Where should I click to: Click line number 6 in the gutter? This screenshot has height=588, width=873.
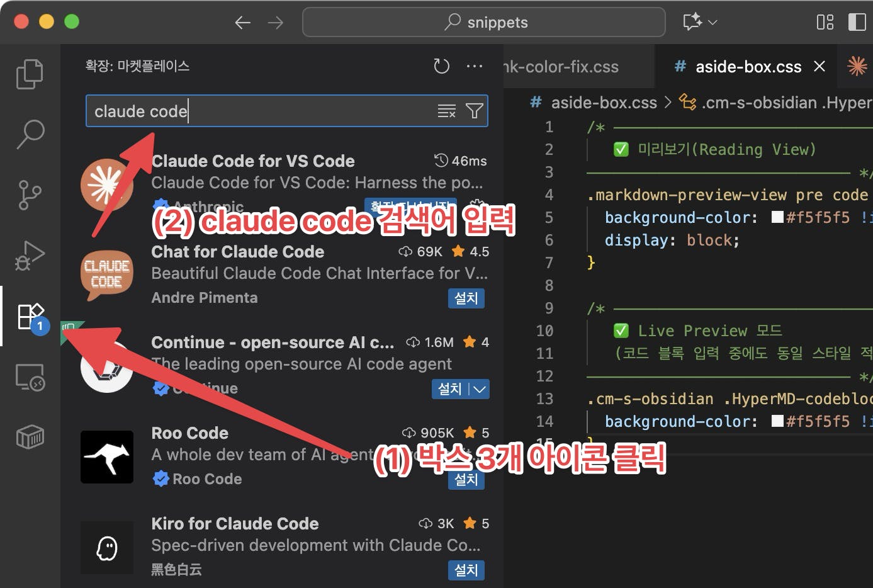click(549, 240)
